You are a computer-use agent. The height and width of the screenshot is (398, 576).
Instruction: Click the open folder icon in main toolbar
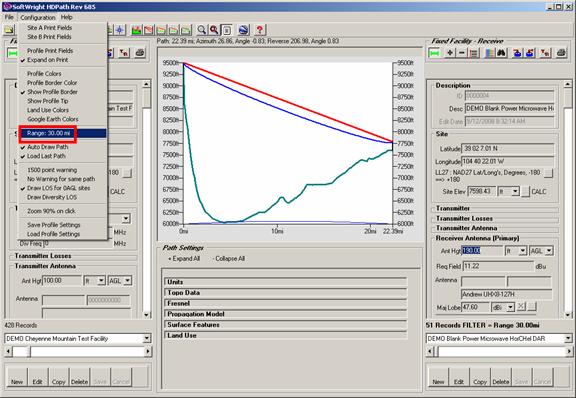click(x=9, y=30)
